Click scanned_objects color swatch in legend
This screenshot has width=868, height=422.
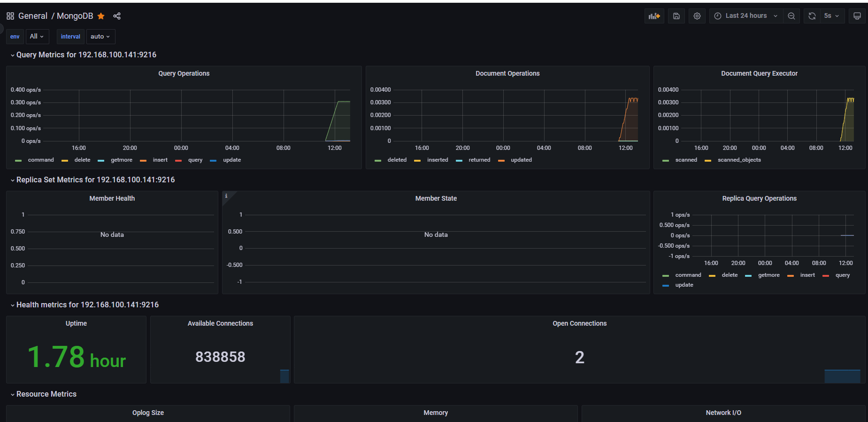pyautogui.click(x=708, y=161)
